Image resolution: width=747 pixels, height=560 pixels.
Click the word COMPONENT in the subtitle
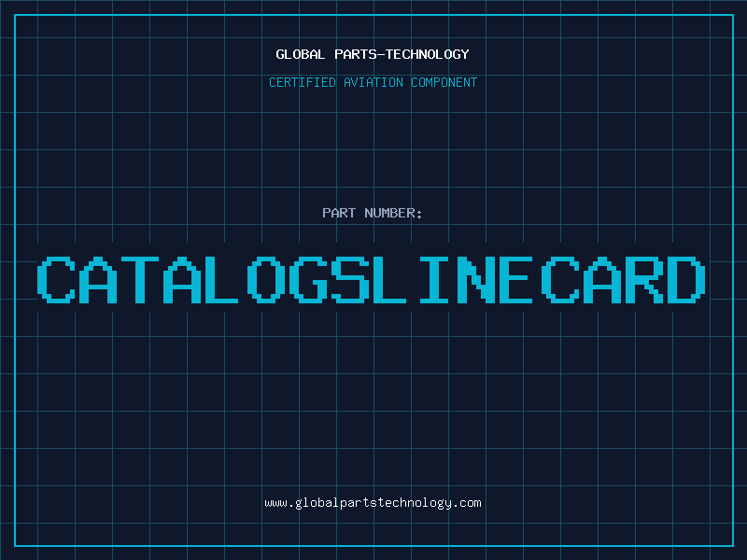coord(444,82)
